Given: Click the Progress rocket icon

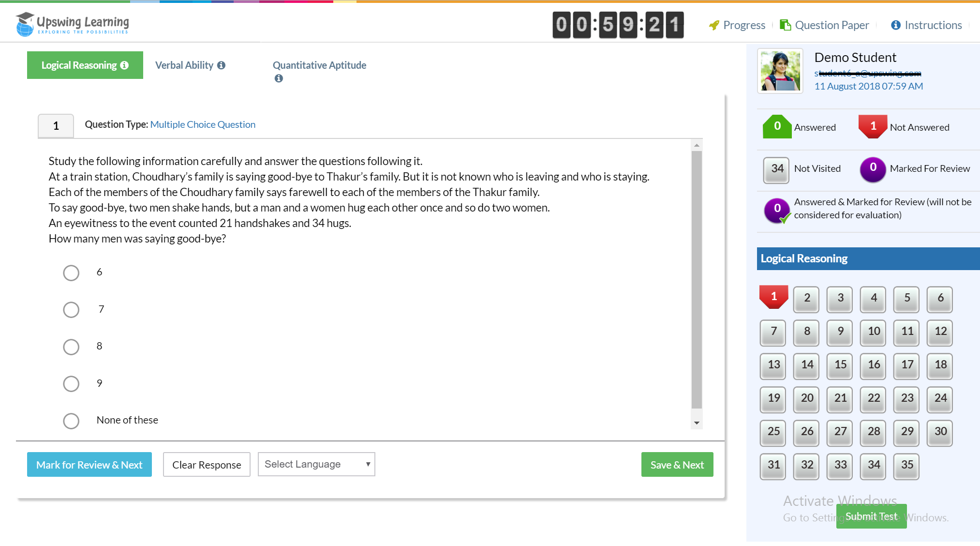Looking at the screenshot, I should pos(714,25).
